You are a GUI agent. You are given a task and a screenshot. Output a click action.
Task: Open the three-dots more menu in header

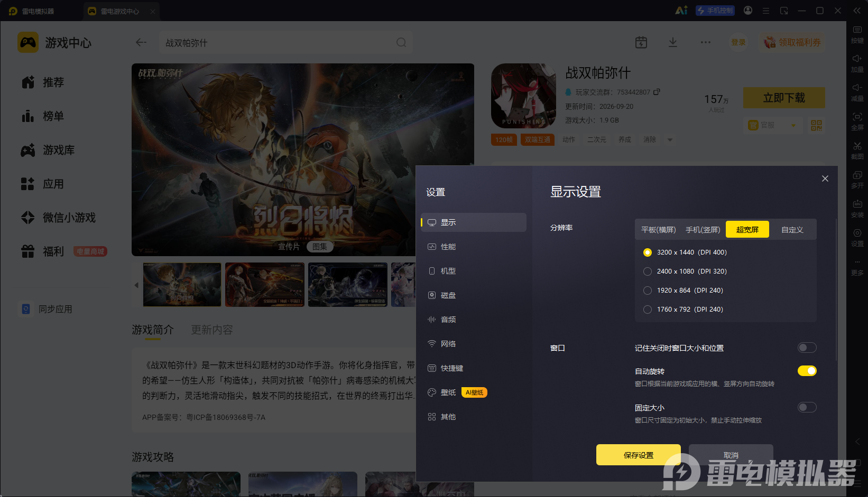click(x=706, y=42)
